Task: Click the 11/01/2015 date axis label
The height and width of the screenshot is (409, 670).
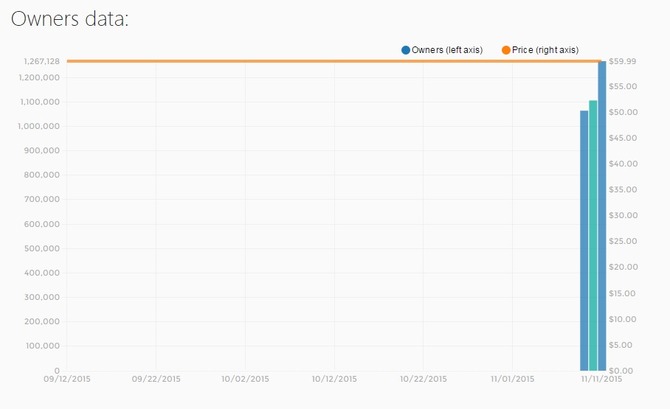Action: point(512,379)
